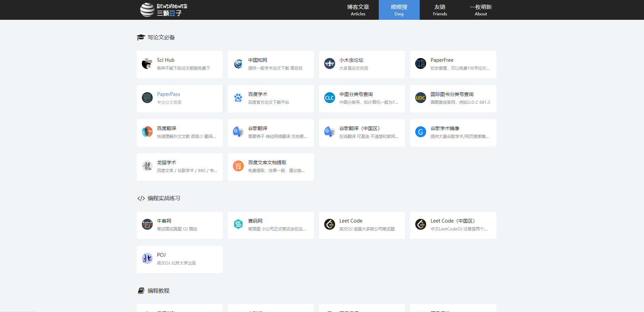The image size is (644, 312).
Task: Click the POJ 北 icon
Action: coord(147,258)
